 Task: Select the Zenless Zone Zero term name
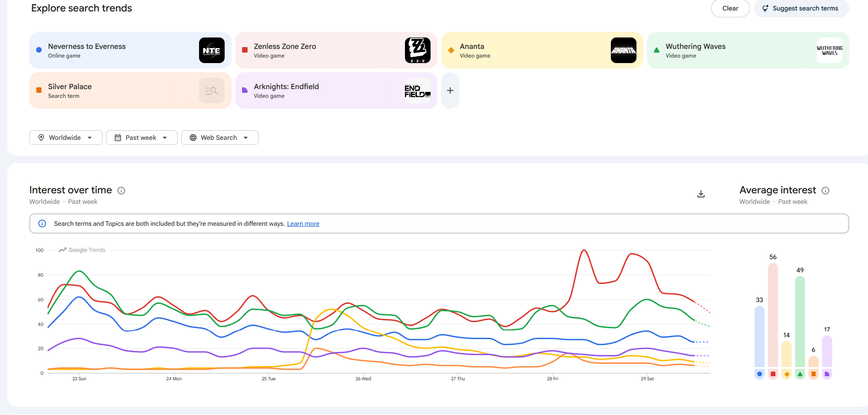285,46
